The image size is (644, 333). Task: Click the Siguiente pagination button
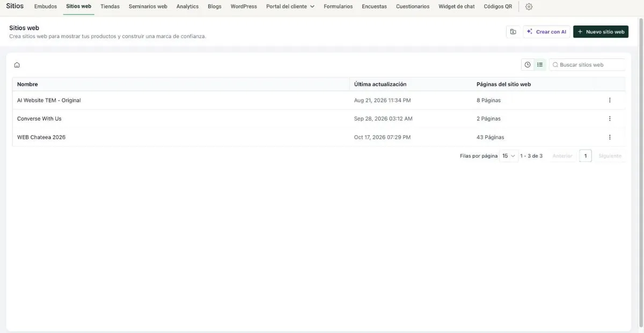(610, 156)
